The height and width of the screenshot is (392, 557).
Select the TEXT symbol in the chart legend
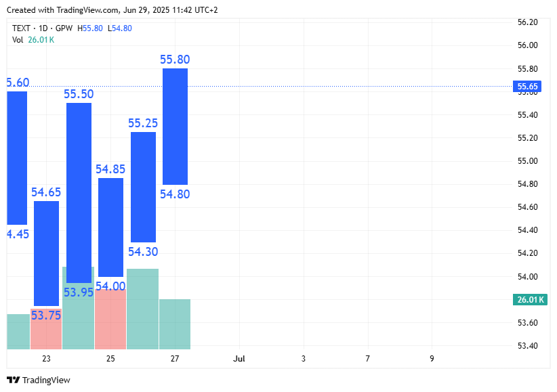[x=20, y=28]
